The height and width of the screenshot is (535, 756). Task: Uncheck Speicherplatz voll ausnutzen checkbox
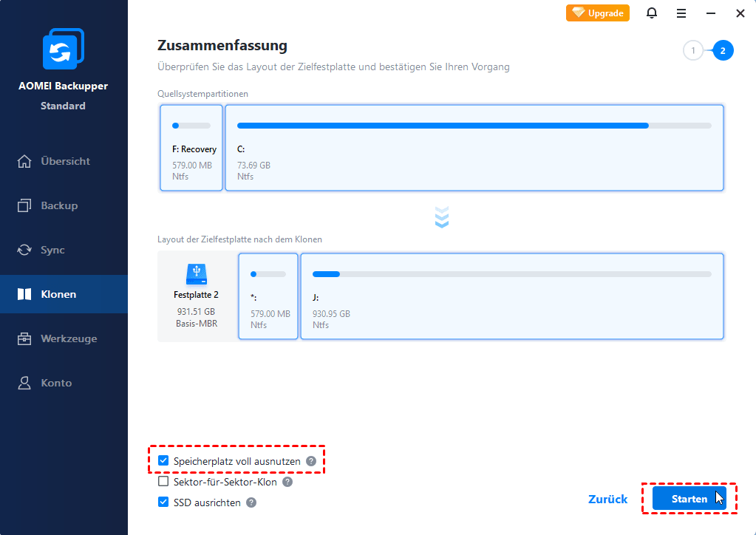(164, 461)
